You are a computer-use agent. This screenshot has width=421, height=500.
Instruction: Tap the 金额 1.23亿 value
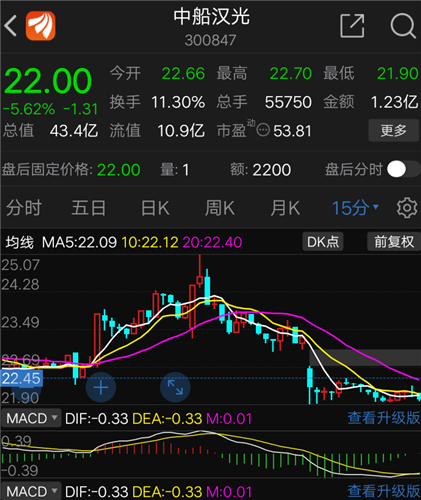coord(394,102)
